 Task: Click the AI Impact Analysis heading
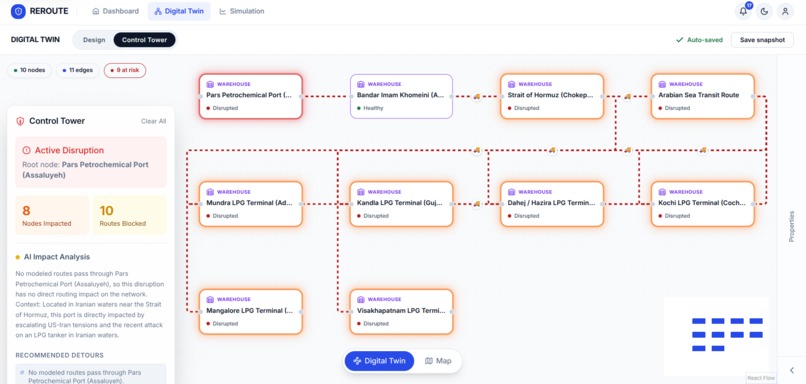[57, 257]
